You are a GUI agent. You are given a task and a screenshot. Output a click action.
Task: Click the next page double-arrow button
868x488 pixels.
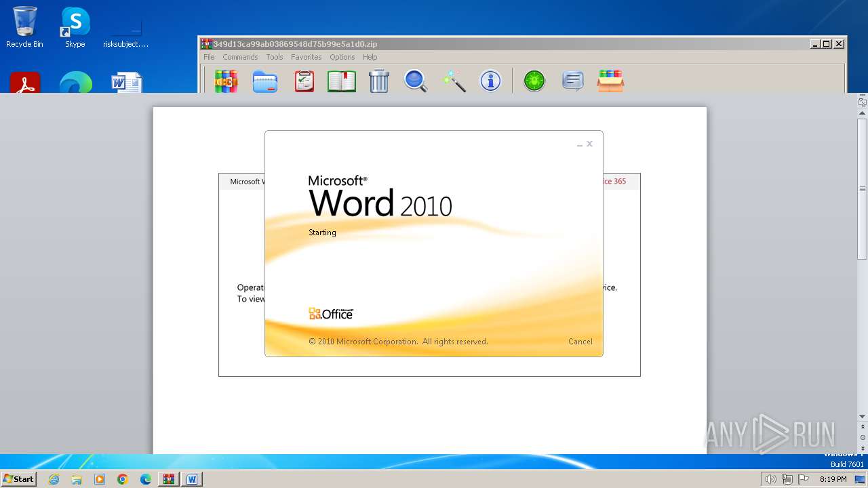[863, 448]
